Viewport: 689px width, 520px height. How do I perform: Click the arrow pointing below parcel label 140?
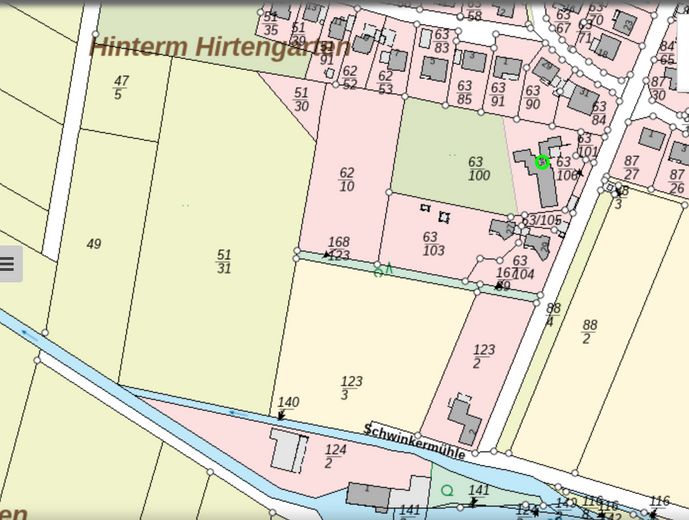[x=283, y=413]
